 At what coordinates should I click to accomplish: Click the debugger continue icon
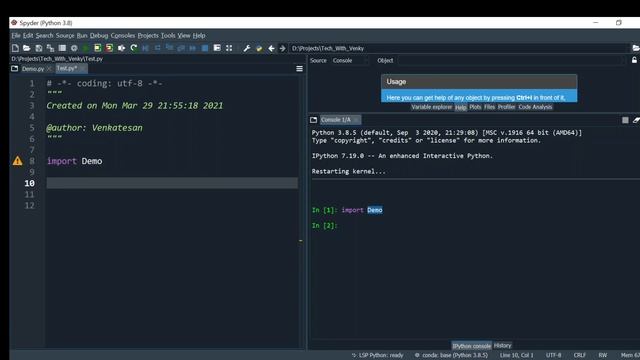[193, 48]
